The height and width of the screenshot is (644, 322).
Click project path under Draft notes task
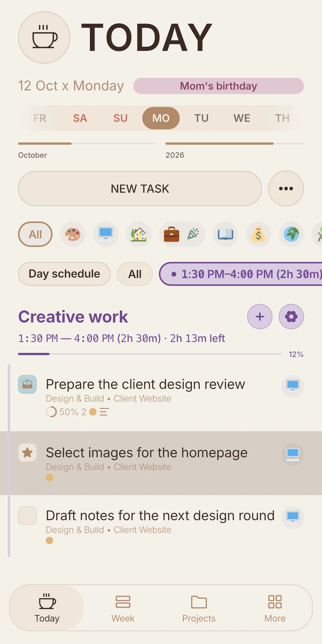(109, 530)
